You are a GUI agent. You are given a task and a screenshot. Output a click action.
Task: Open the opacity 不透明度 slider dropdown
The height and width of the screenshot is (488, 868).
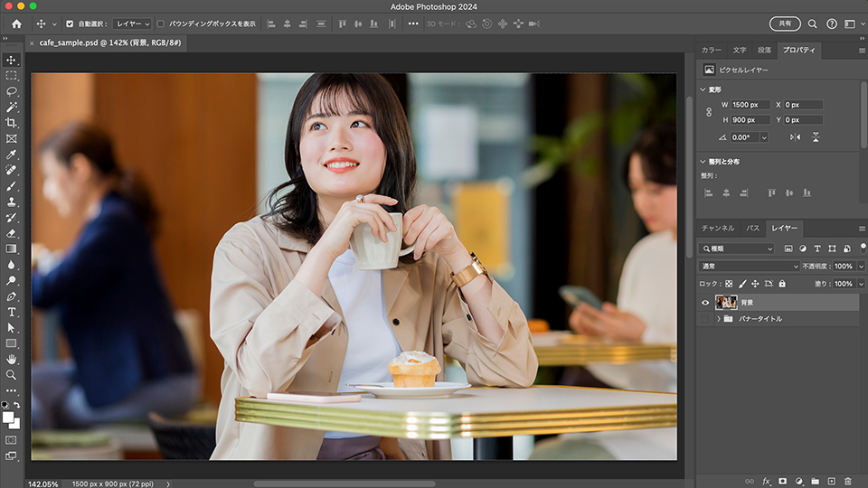(x=861, y=266)
